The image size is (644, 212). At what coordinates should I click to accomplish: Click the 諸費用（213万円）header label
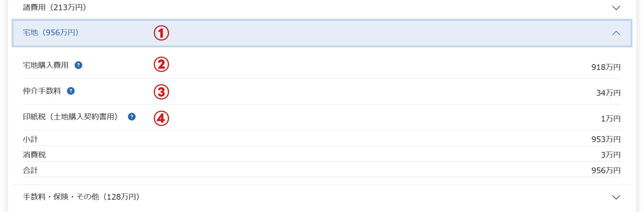point(55,7)
